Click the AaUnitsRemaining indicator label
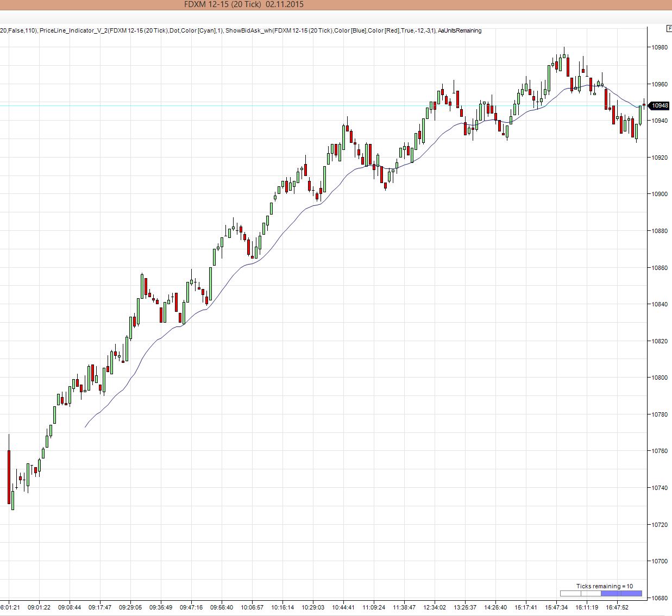This screenshot has width=672, height=616. point(460,30)
